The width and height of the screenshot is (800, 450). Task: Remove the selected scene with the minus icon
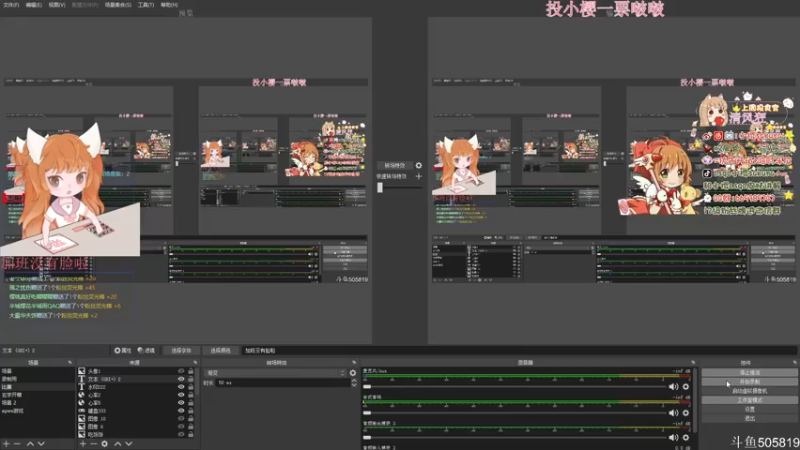click(x=17, y=444)
